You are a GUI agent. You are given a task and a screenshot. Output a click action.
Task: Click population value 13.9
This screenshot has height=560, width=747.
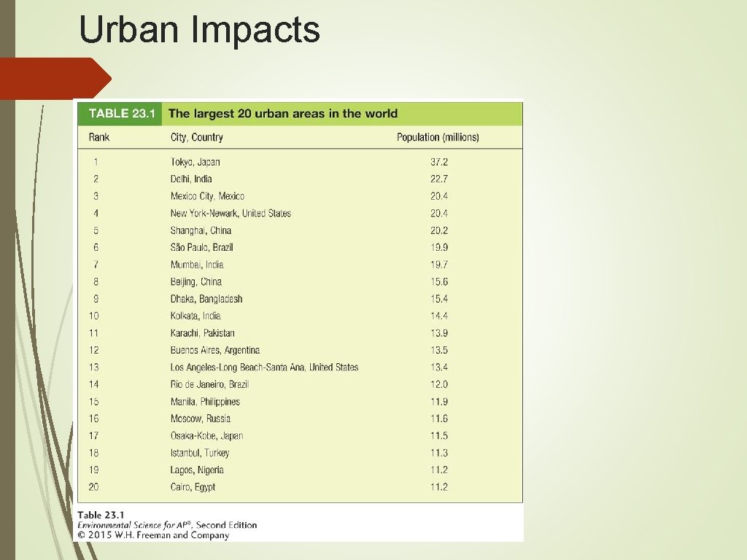click(438, 332)
